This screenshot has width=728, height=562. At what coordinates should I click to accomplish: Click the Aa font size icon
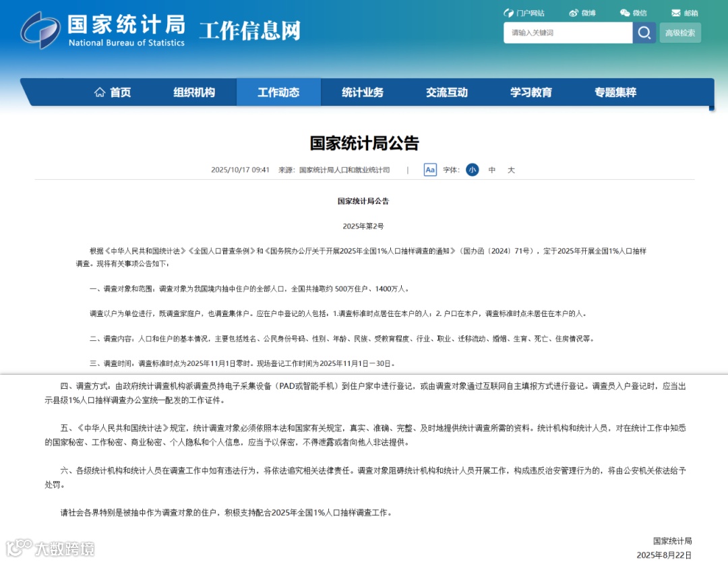[x=430, y=170]
